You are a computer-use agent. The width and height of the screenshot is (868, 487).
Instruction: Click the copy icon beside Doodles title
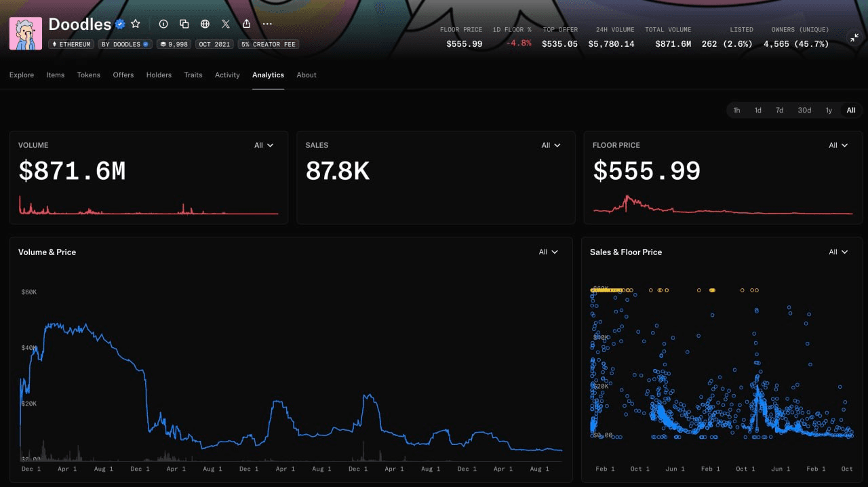pyautogui.click(x=184, y=24)
